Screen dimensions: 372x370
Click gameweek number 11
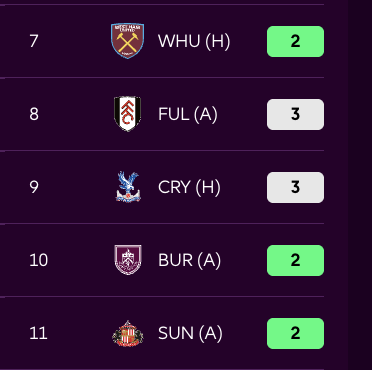coord(38,333)
